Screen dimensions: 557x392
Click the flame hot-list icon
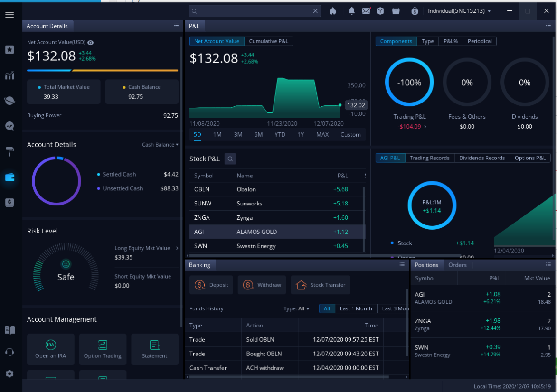[333, 11]
